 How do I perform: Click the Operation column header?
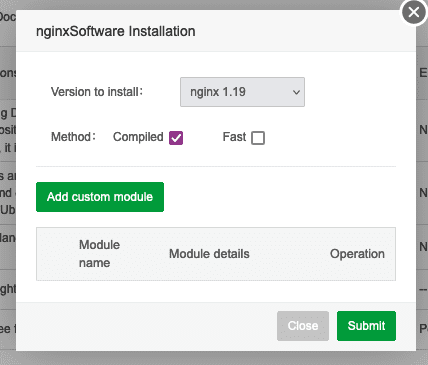pos(357,254)
